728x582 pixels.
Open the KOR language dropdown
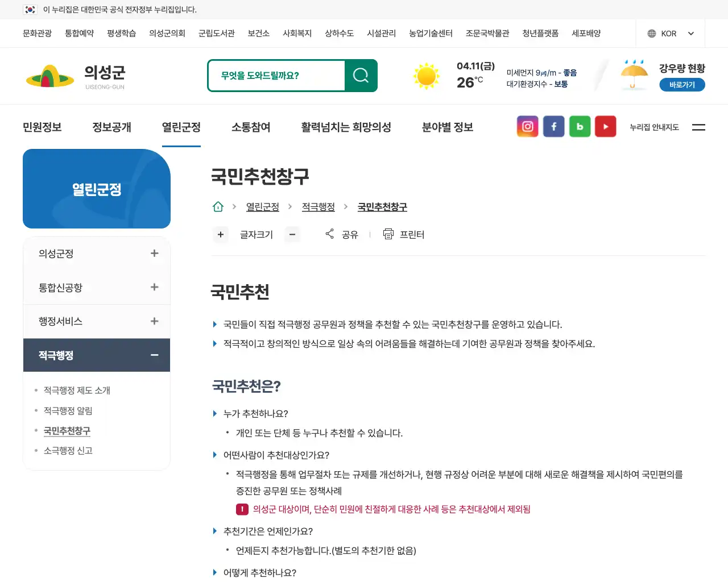[671, 33]
